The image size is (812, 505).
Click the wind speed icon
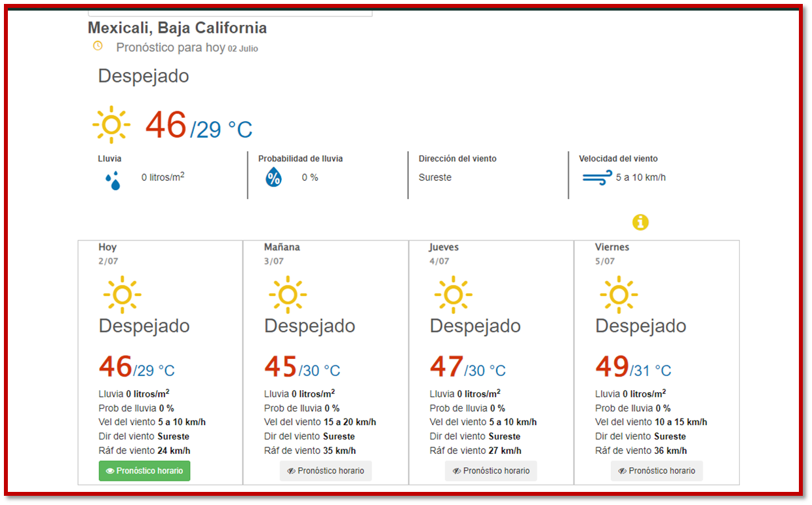pos(597,178)
